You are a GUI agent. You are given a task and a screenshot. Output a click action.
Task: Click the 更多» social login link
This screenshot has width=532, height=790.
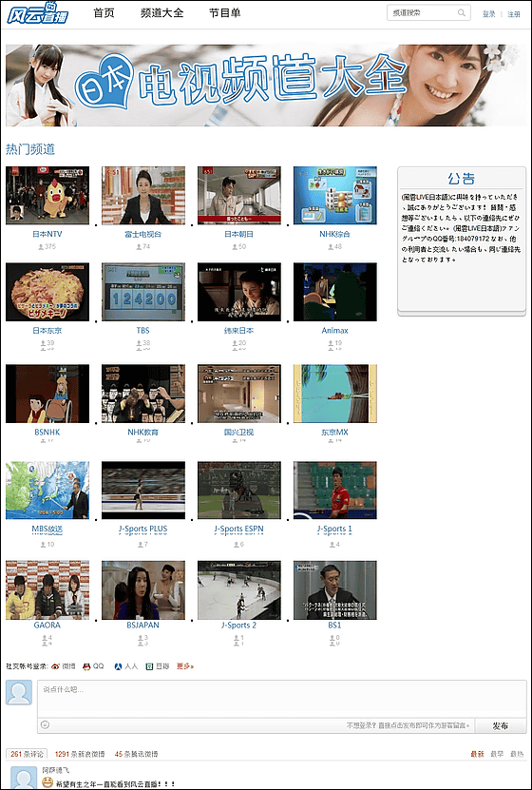184,666
